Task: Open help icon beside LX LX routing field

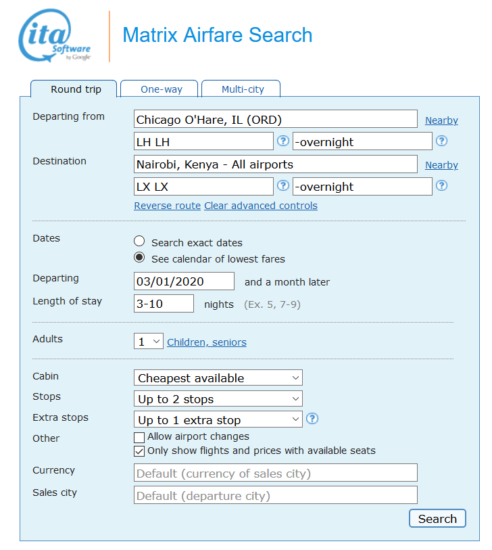Action: tap(283, 186)
